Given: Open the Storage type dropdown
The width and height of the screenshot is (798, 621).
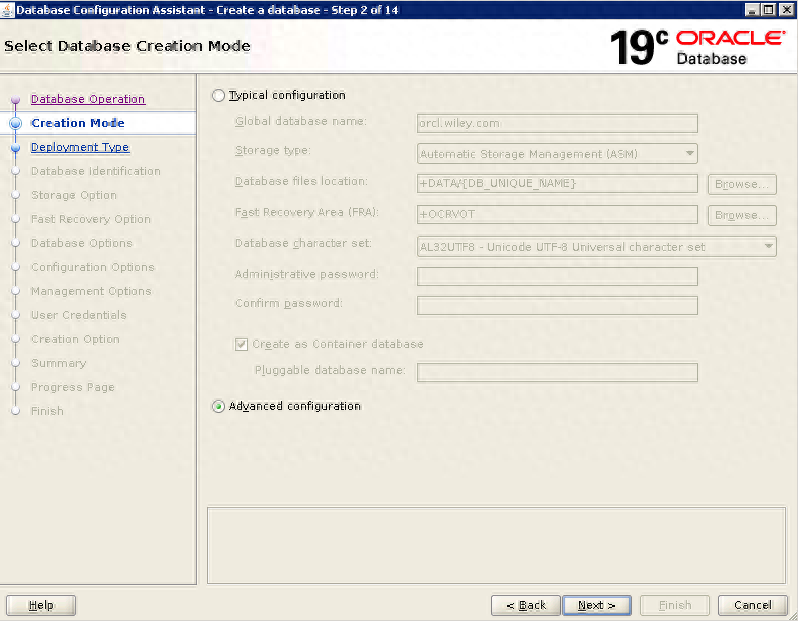Looking at the screenshot, I should [x=557, y=154].
